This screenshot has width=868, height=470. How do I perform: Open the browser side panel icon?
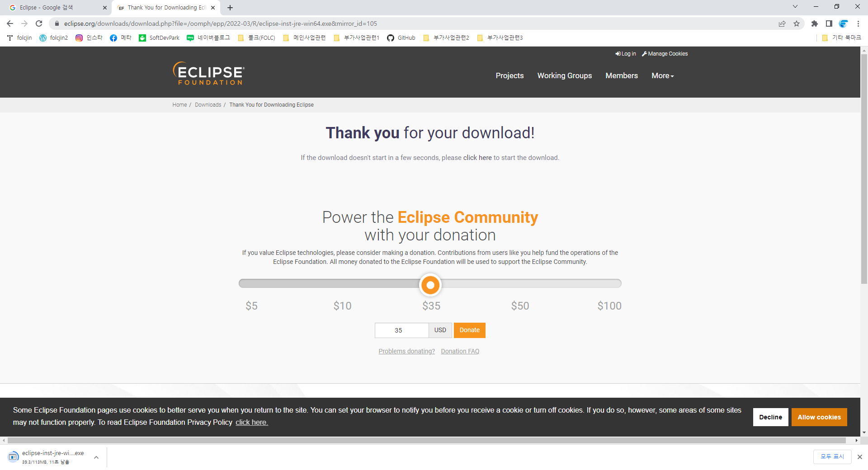tap(829, 23)
